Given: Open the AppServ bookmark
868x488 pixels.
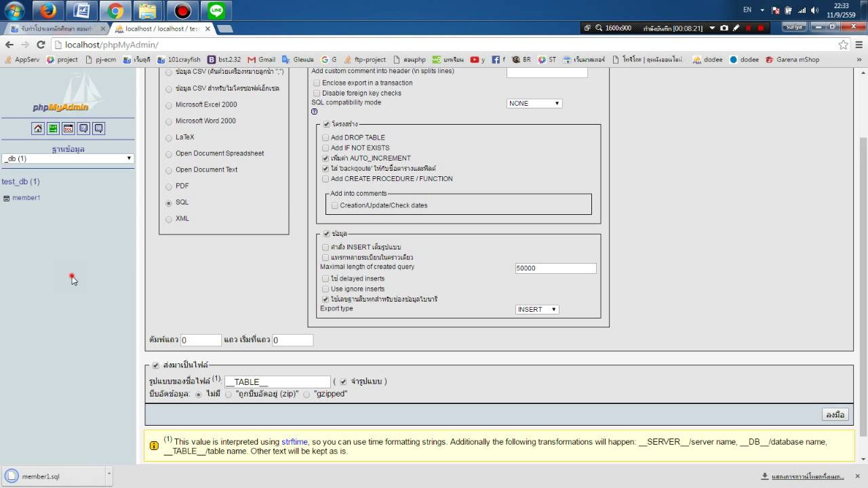Looking at the screenshot, I should click(21, 60).
